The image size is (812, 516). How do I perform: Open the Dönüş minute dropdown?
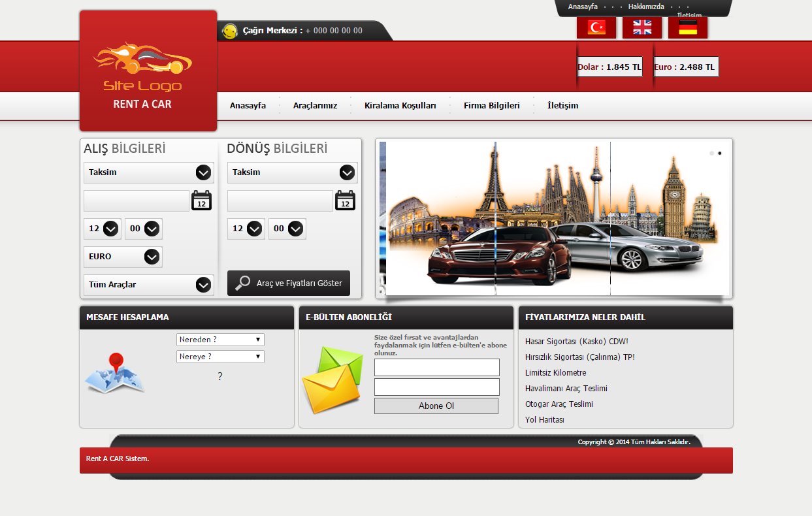coord(287,229)
